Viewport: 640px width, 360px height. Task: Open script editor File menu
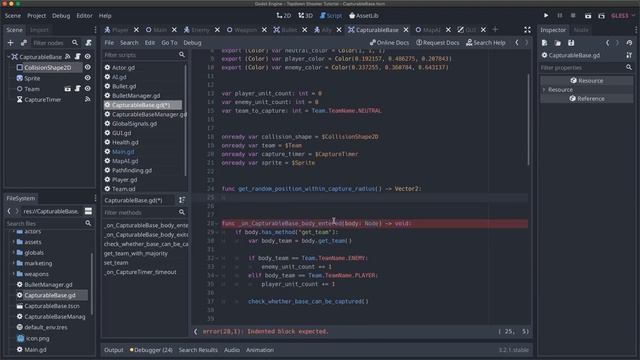click(x=109, y=42)
